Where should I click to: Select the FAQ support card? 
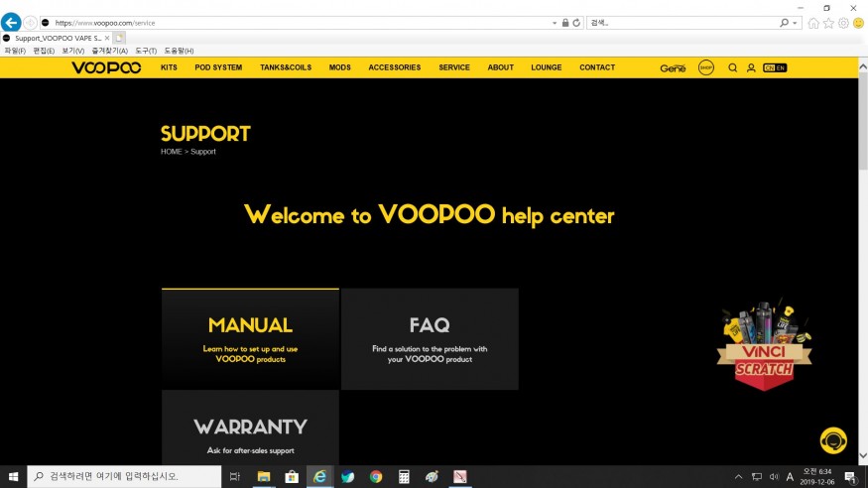click(x=430, y=338)
